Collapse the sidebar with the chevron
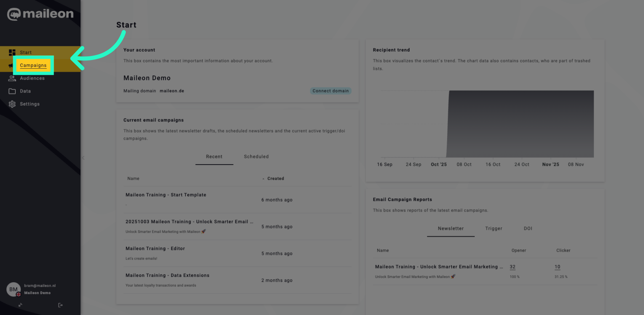 click(x=83, y=157)
